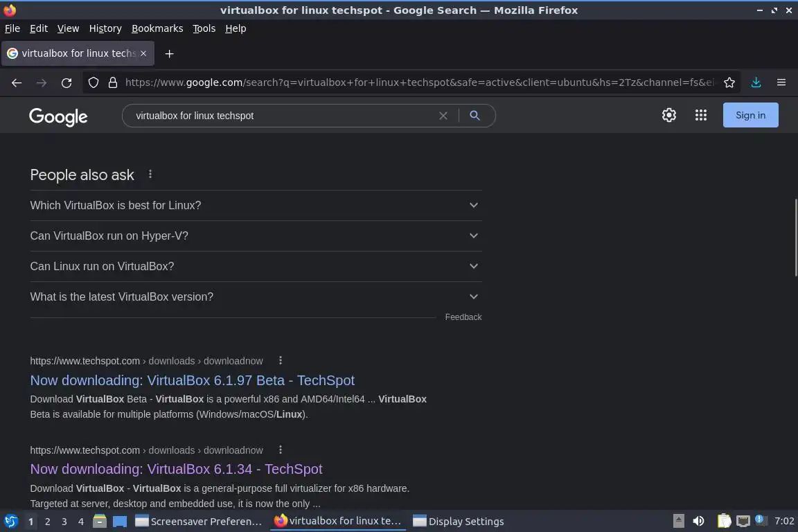
Task: Launch the file manager from taskbar
Action: tap(100, 522)
